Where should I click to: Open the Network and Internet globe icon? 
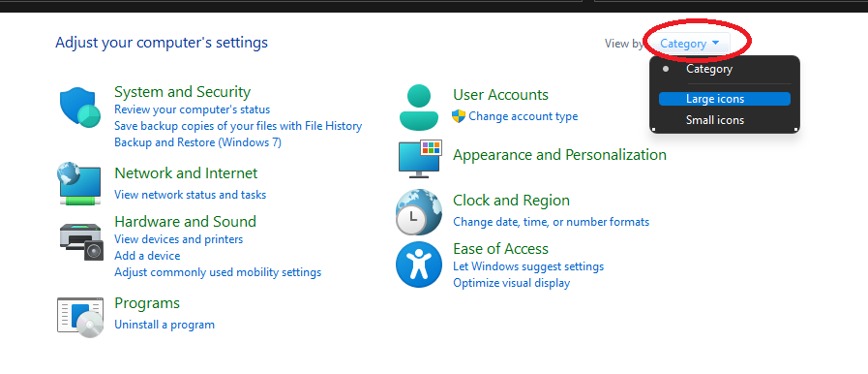79,183
